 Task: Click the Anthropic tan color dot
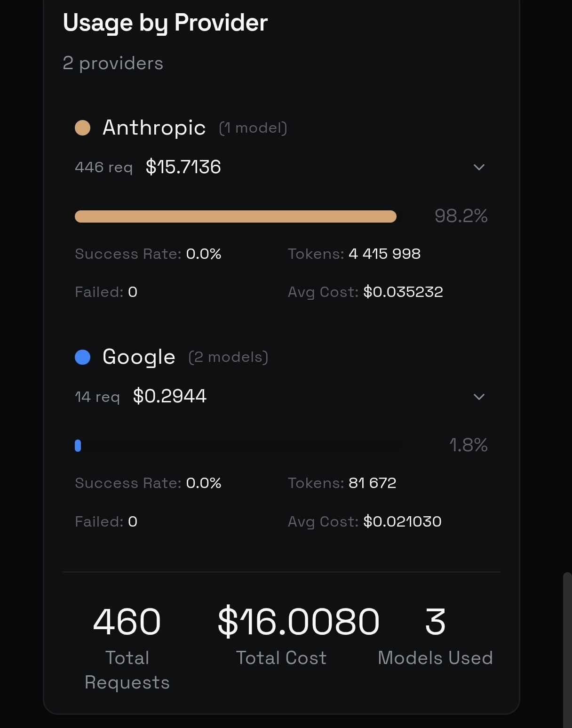click(83, 128)
